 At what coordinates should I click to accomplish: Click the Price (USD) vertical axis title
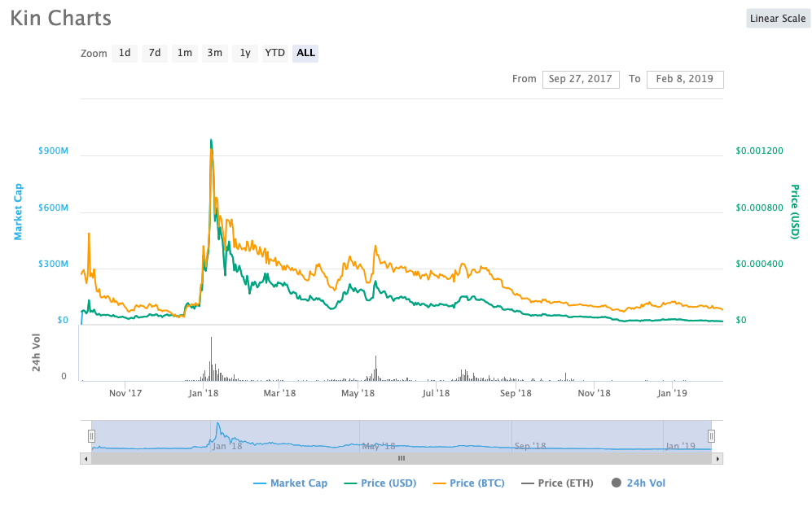[794, 212]
